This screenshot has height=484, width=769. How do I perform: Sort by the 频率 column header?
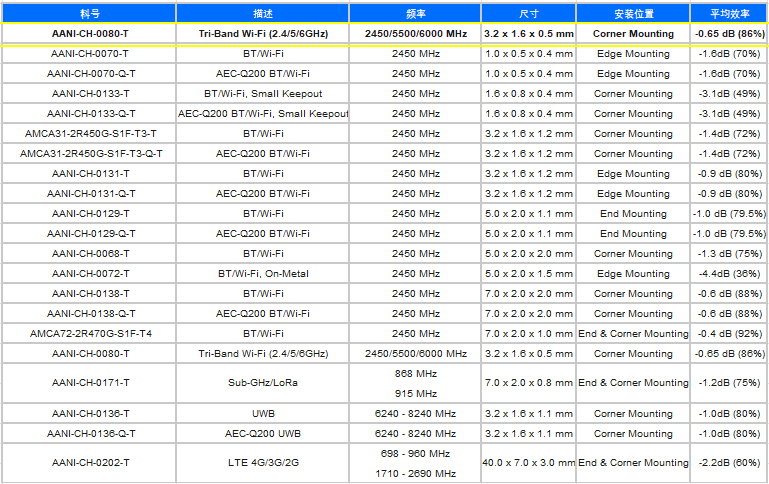click(415, 14)
